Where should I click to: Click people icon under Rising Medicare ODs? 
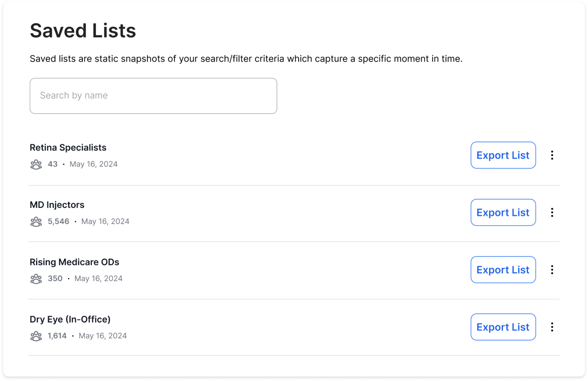click(36, 279)
